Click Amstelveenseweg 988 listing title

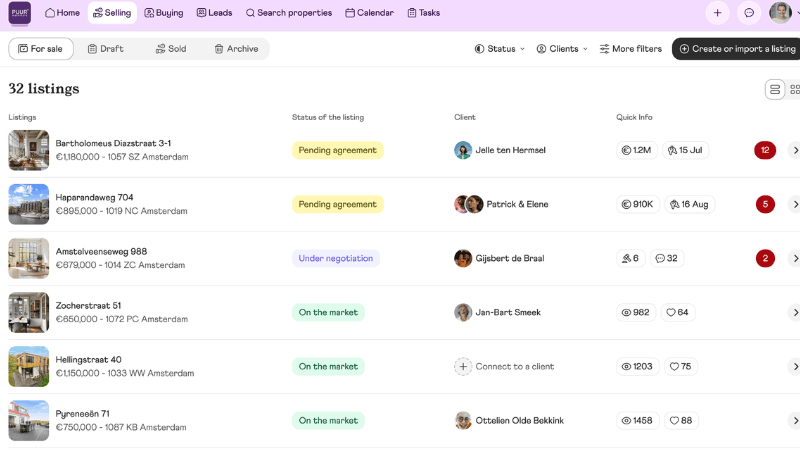click(x=101, y=252)
